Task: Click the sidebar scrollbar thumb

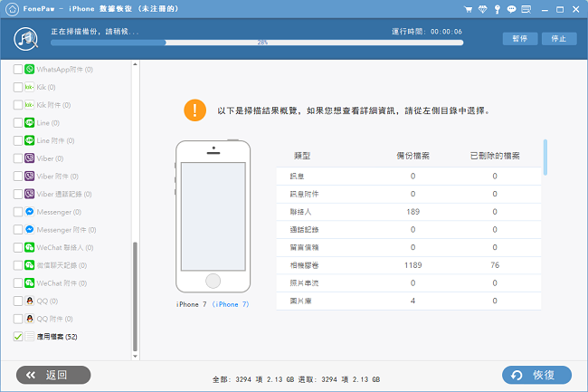Action: point(135,296)
